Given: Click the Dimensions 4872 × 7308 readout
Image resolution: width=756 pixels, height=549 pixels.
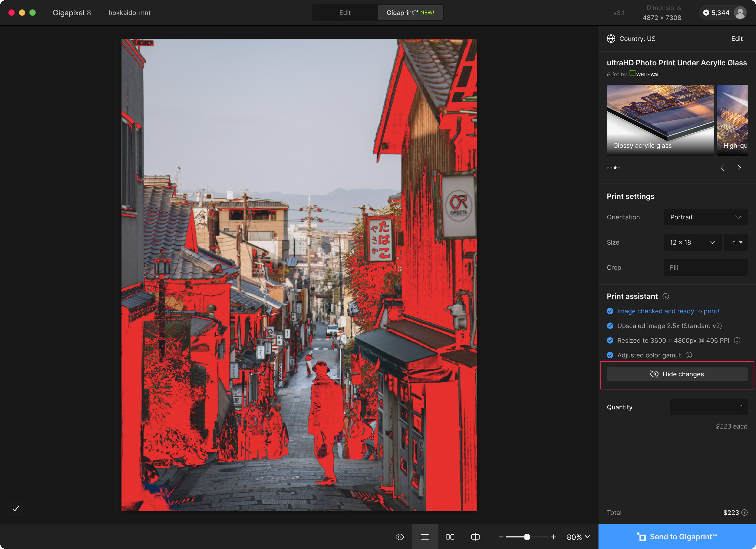Looking at the screenshot, I should click(x=662, y=13).
